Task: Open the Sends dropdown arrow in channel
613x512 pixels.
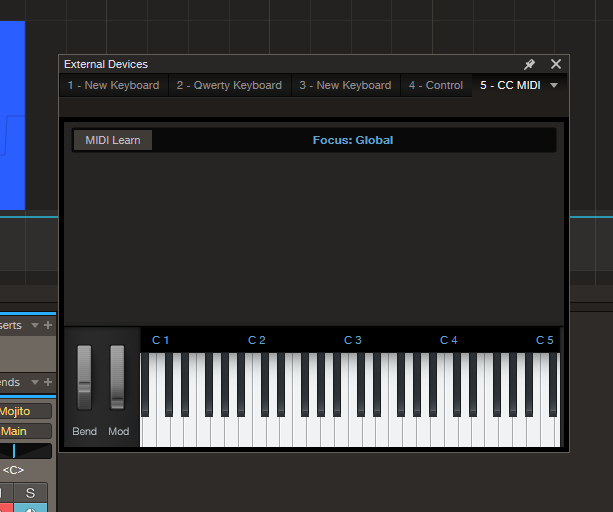Action: pyautogui.click(x=35, y=382)
